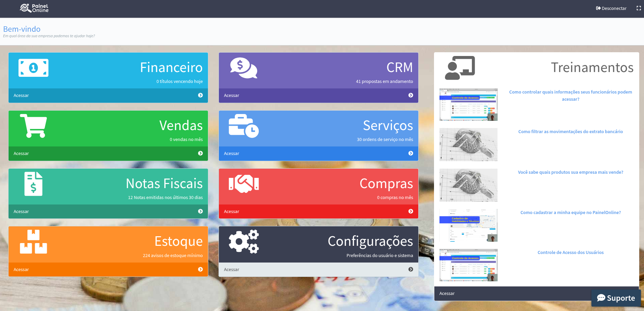
Task: Click the Serviços briefcase clock icon
Action: pos(243,126)
